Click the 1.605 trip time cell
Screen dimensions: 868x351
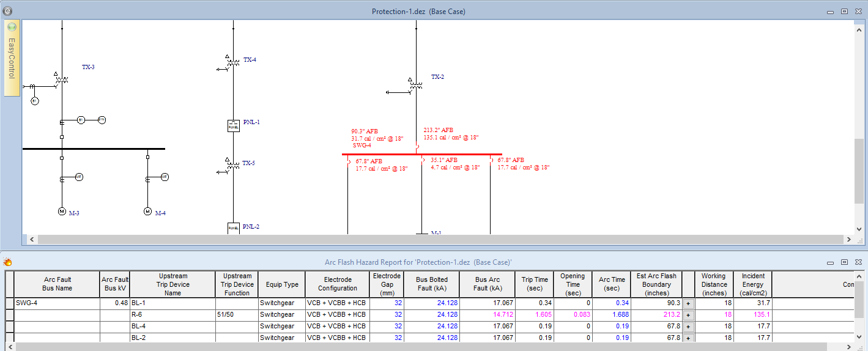[x=535, y=315]
